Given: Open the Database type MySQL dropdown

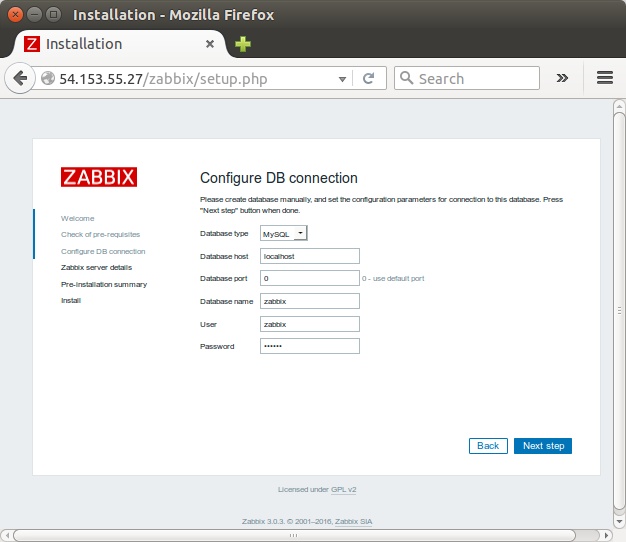Looking at the screenshot, I should tap(283, 233).
